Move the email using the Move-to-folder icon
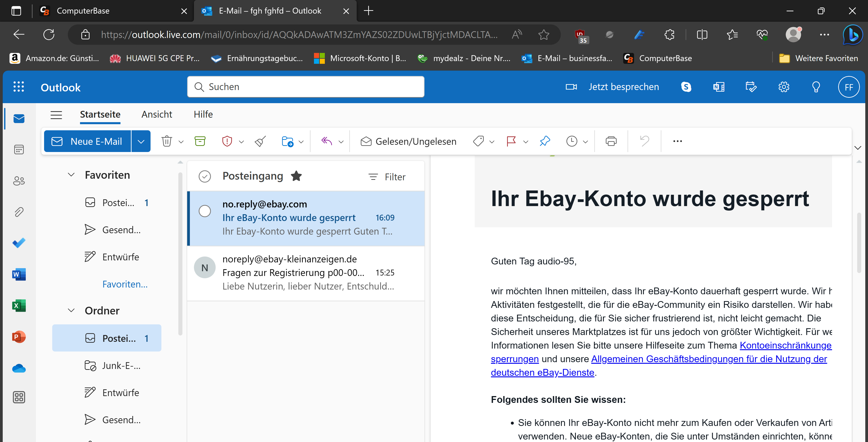This screenshot has height=442, width=868. (x=288, y=141)
